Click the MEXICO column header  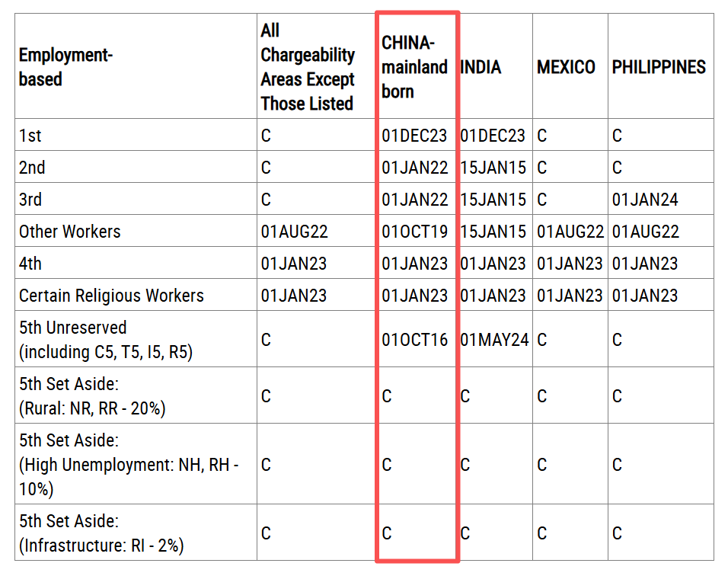tap(566, 67)
